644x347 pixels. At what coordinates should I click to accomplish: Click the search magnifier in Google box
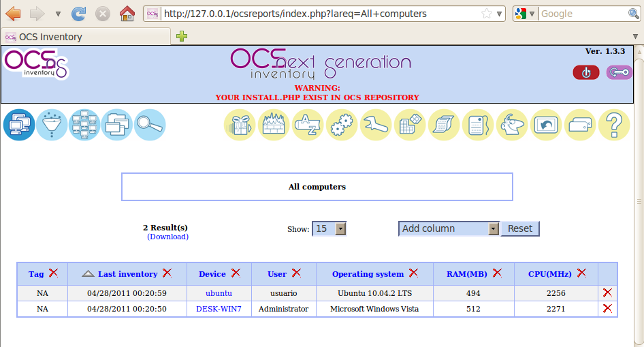634,14
